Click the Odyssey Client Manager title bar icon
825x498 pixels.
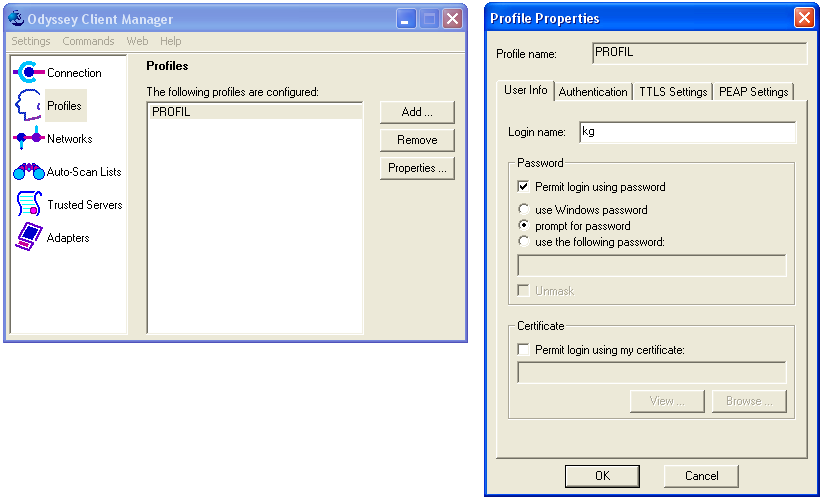coord(16,18)
